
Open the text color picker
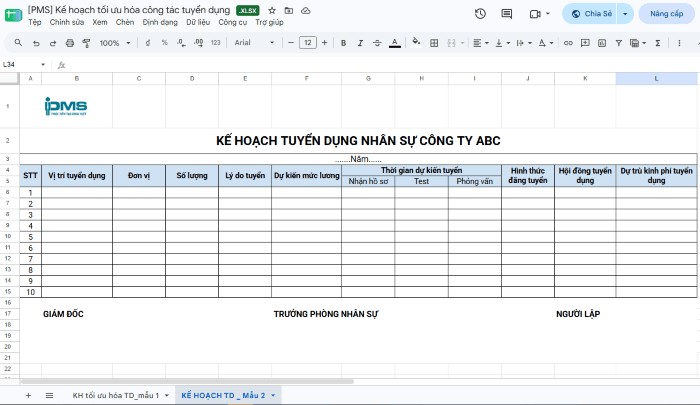[395, 43]
